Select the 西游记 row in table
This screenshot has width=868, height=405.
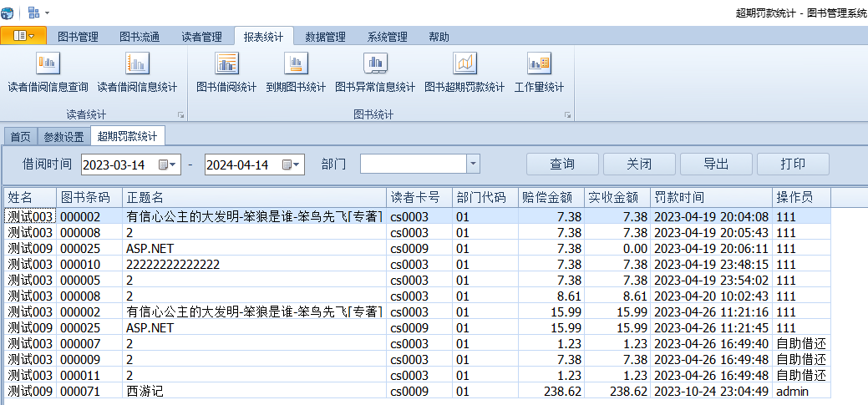coord(251,391)
